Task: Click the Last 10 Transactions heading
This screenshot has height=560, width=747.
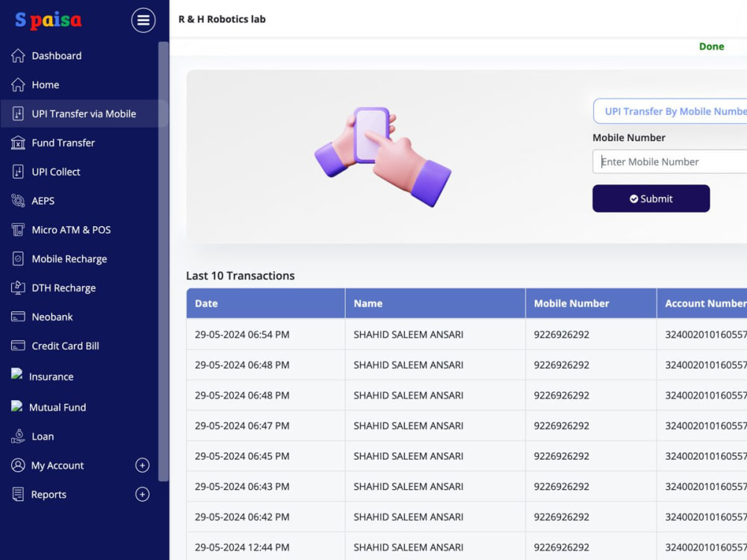Action: (240, 276)
